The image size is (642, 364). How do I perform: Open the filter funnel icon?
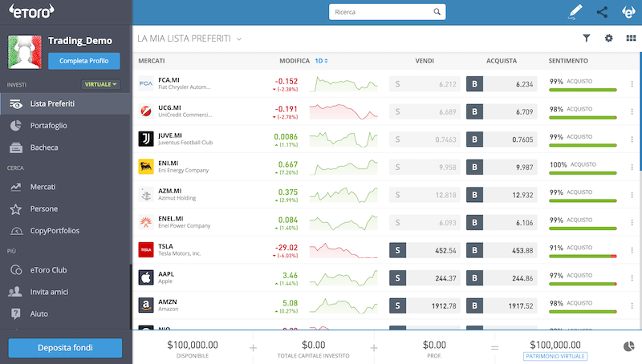coord(587,38)
